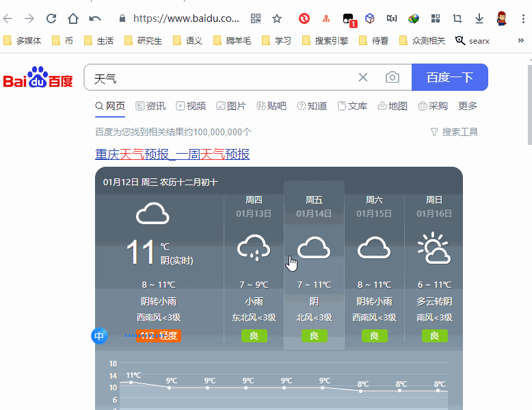Viewport: 532px width, 410px height.
Task: Open the 重庆天气预报_一周天气预报 link
Action: (x=172, y=154)
